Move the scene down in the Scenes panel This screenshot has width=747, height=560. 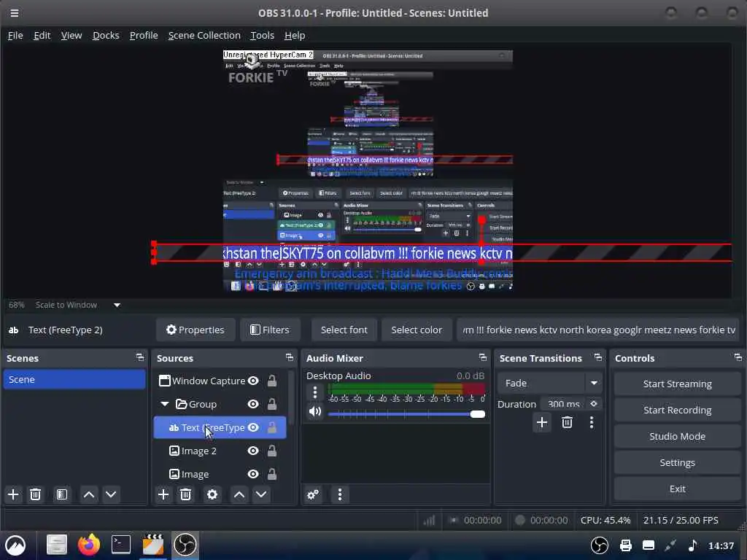(111, 494)
